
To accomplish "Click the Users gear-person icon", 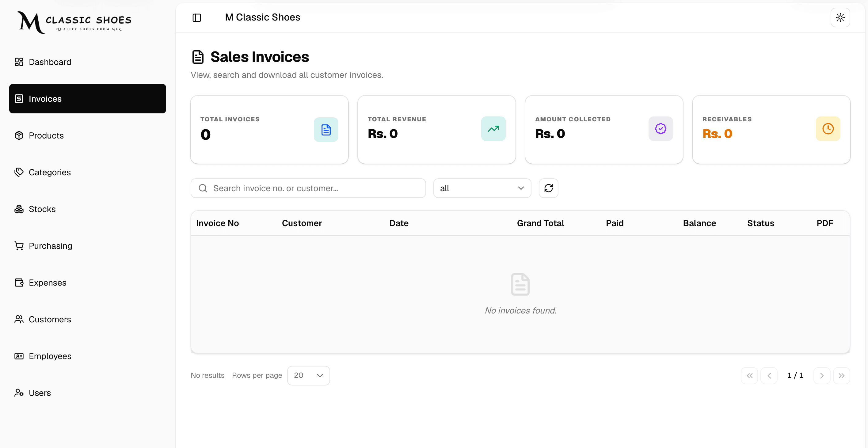I will tap(19, 393).
